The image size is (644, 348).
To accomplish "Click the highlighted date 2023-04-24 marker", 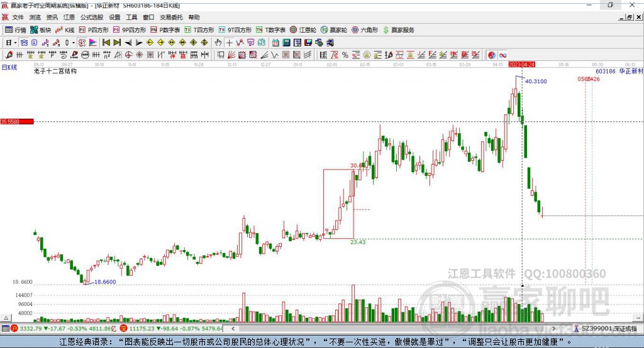I will [522, 65].
